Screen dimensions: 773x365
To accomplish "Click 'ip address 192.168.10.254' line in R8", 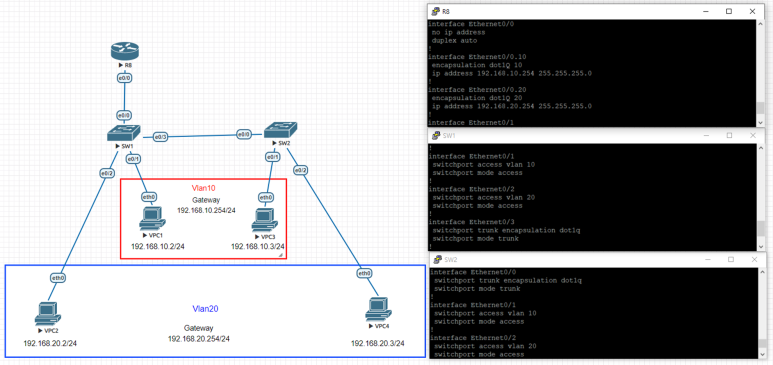I will point(512,73).
